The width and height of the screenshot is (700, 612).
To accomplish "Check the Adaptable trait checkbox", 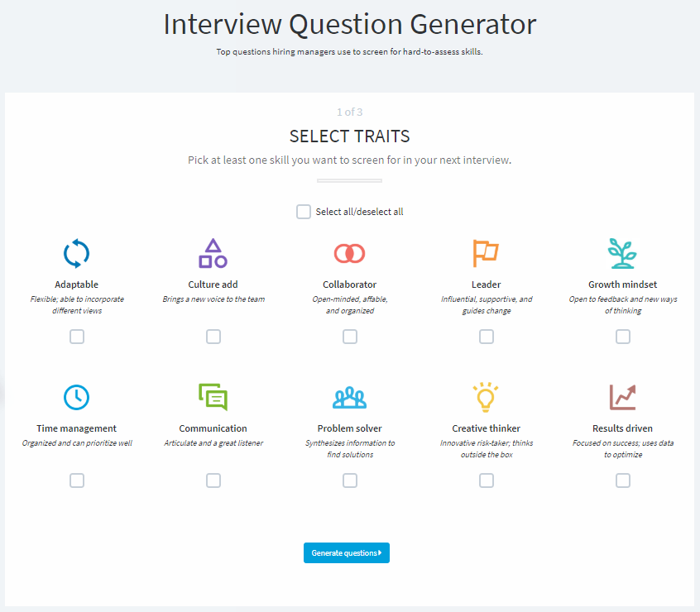I will [x=77, y=337].
